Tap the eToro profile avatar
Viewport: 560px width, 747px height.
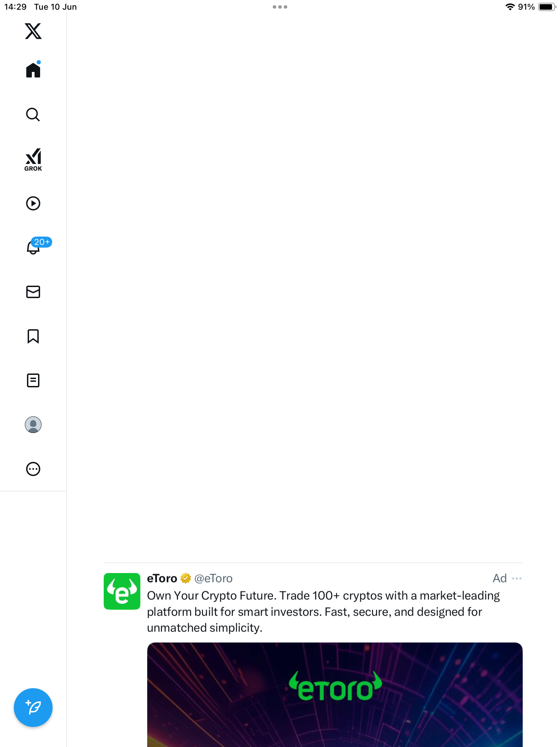[x=122, y=591]
